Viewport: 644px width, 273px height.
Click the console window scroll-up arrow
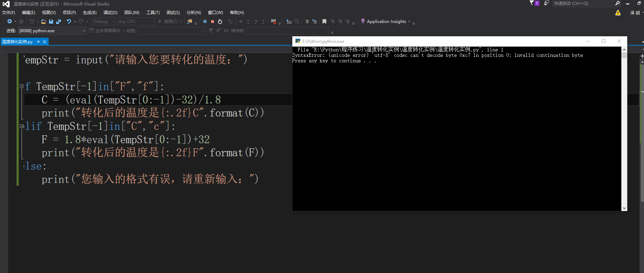(624, 50)
